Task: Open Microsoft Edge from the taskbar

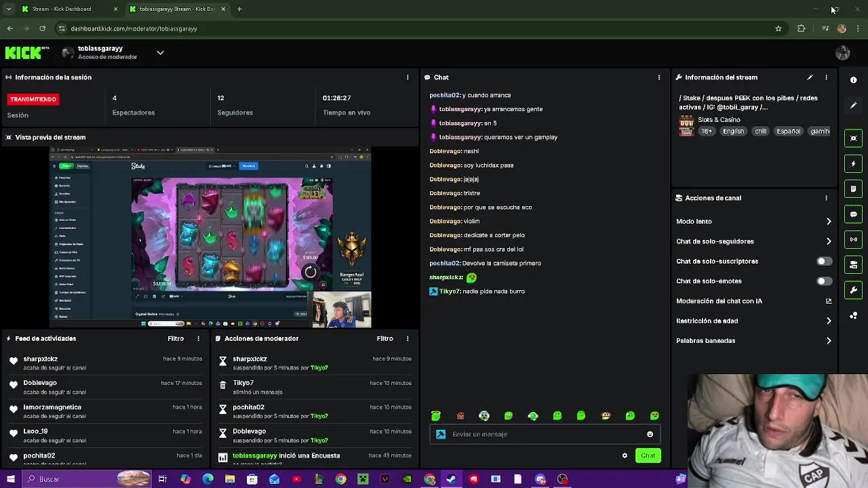Action: pos(208,479)
